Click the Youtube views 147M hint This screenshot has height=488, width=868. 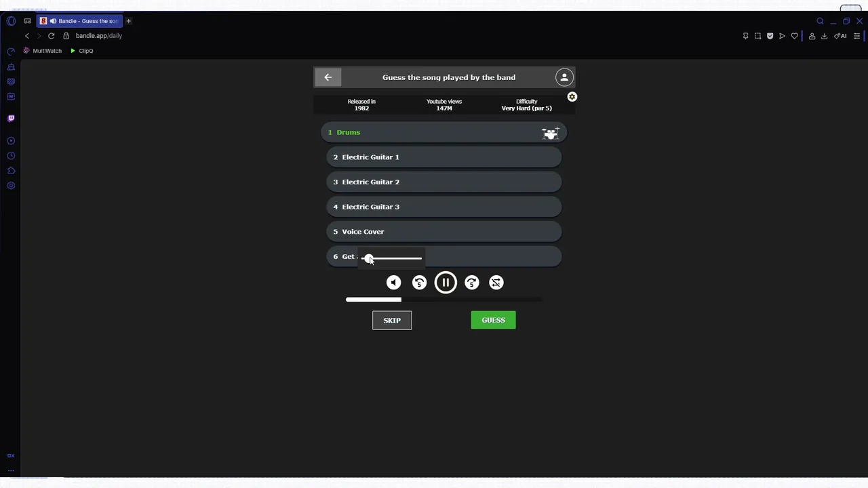click(444, 104)
